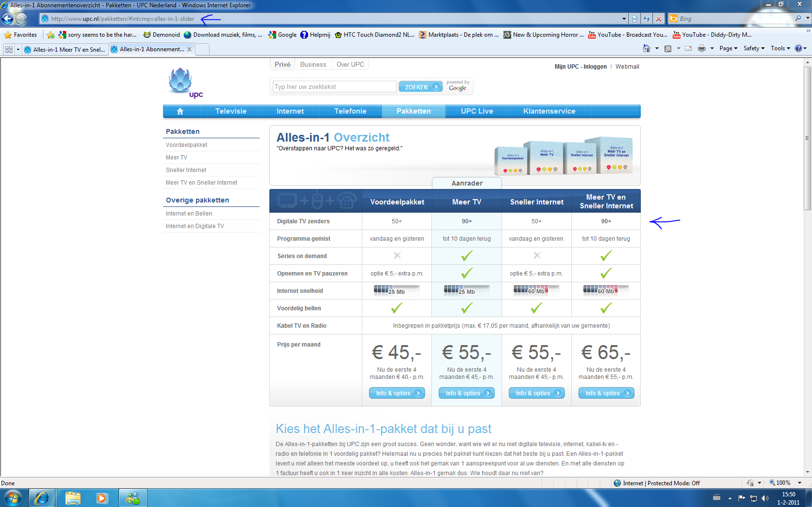Click the ZOEKEN search button

tap(421, 87)
